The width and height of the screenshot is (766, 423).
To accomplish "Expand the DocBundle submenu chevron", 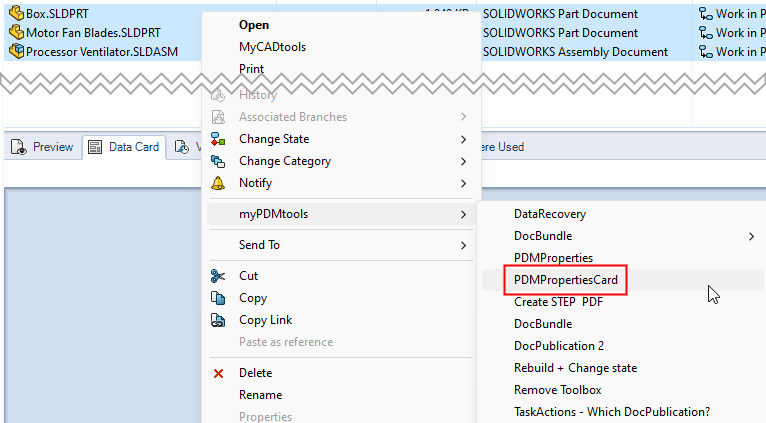I will tap(752, 236).
